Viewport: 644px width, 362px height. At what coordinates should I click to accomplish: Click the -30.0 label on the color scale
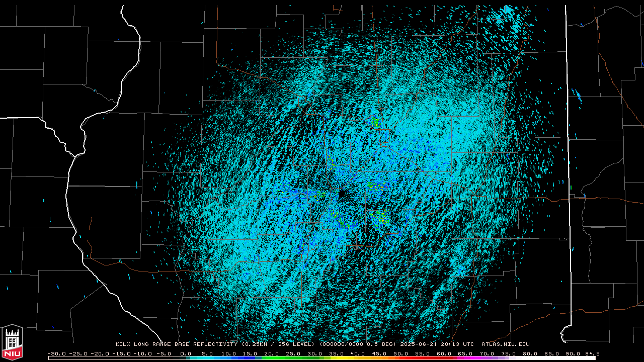click(56, 353)
